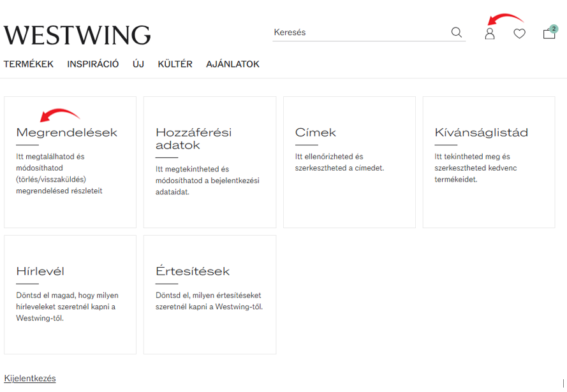This screenshot has width=567, height=392.
Task: Open the user account icon
Action: (x=490, y=33)
